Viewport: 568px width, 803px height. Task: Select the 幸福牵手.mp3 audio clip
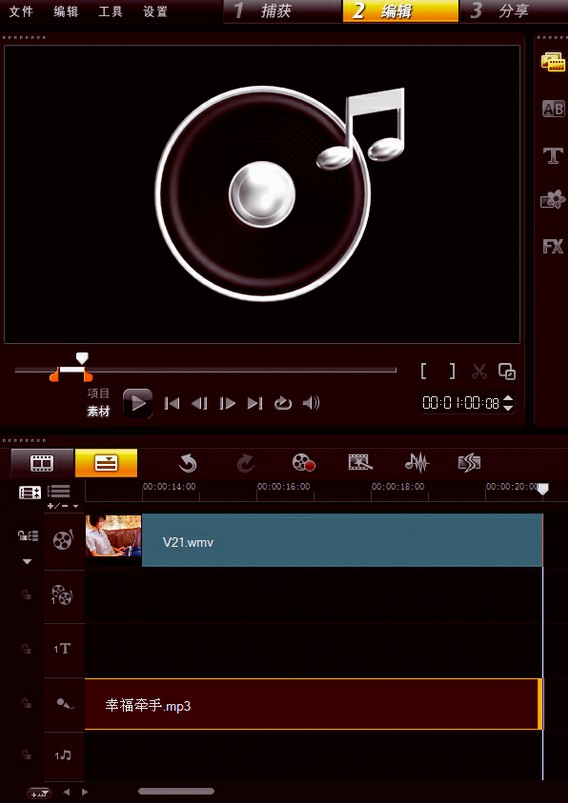pos(313,704)
